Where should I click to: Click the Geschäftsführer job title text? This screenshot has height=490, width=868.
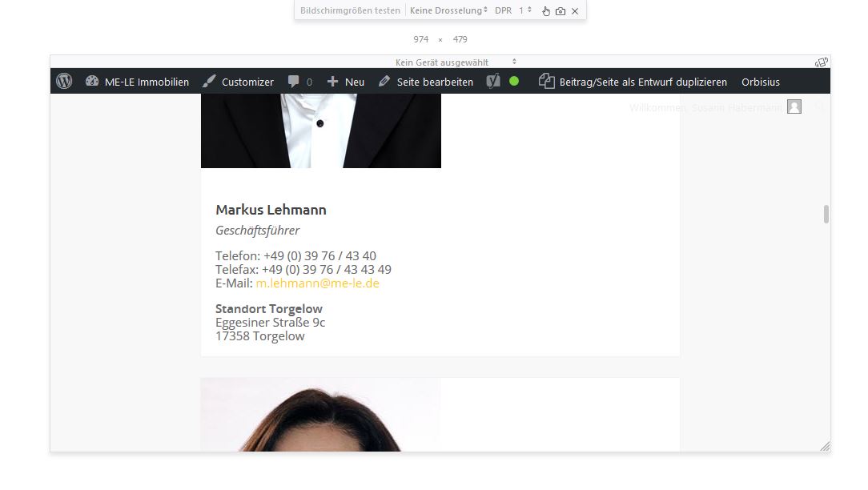coord(257,231)
